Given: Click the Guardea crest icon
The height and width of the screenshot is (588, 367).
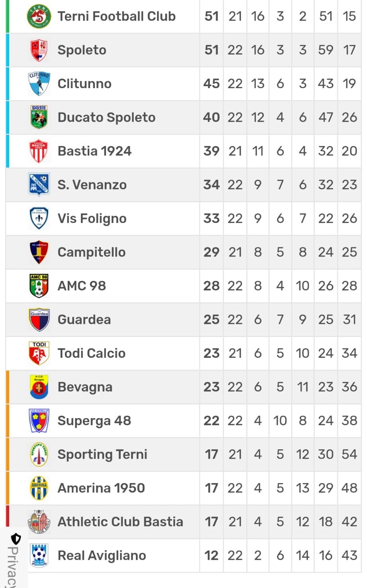Looking at the screenshot, I should click(39, 320).
